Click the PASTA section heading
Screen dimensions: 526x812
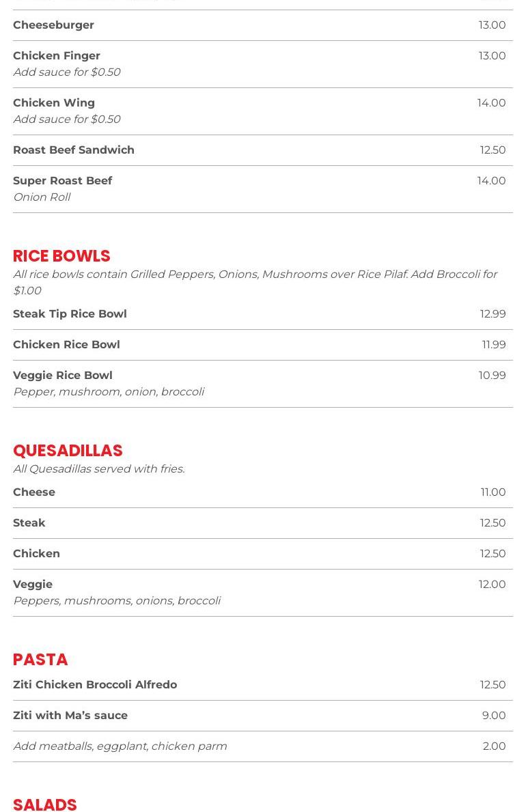40,660
